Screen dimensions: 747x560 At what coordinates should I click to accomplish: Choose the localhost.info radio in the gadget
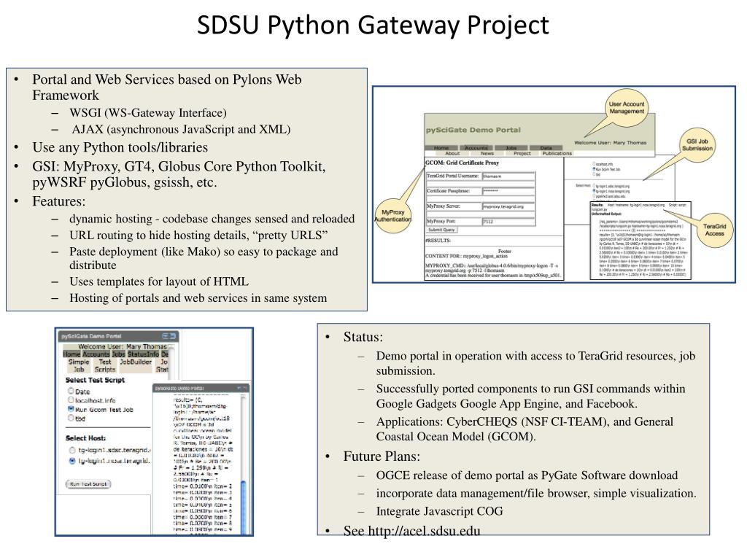[71, 400]
